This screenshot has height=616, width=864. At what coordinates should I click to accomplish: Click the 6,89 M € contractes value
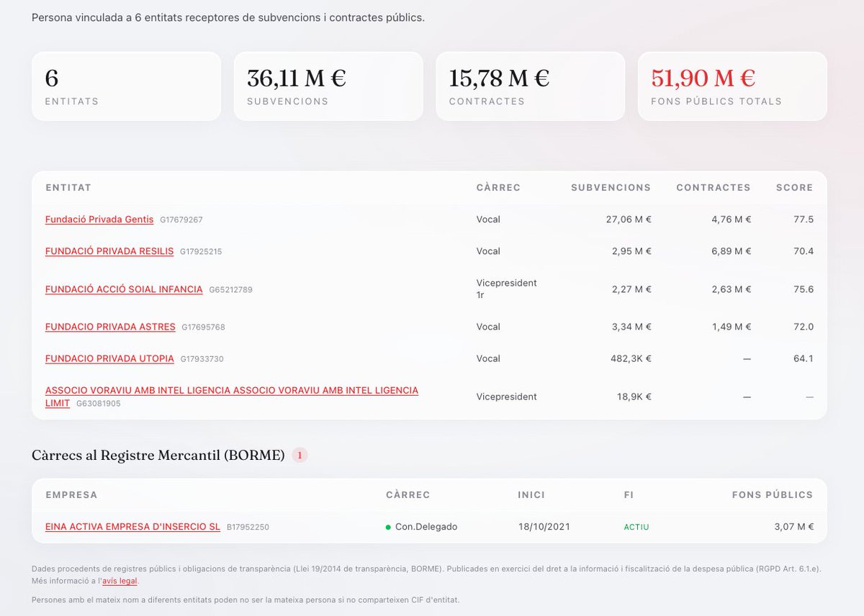click(731, 251)
